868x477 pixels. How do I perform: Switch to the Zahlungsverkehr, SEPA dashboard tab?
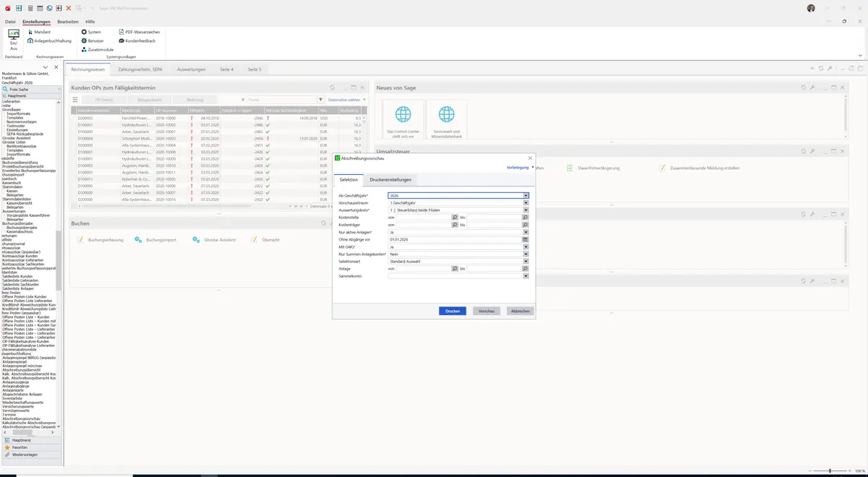pyautogui.click(x=140, y=69)
